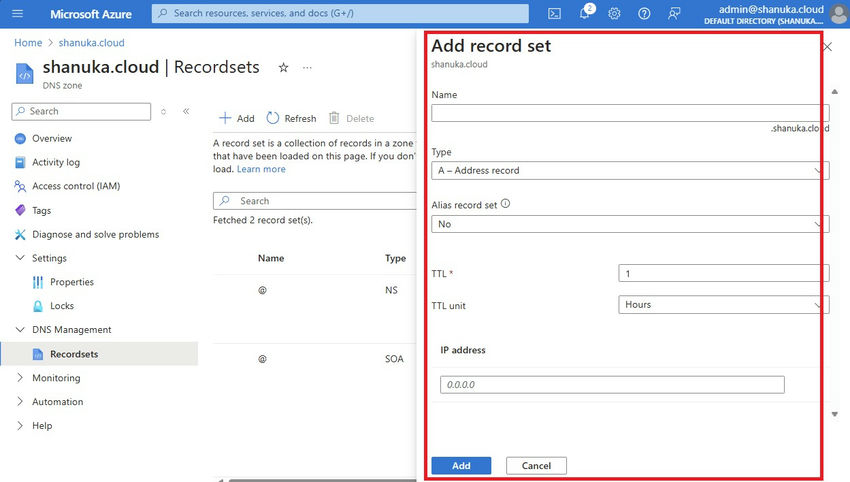Click the TTL value field

tap(723, 273)
